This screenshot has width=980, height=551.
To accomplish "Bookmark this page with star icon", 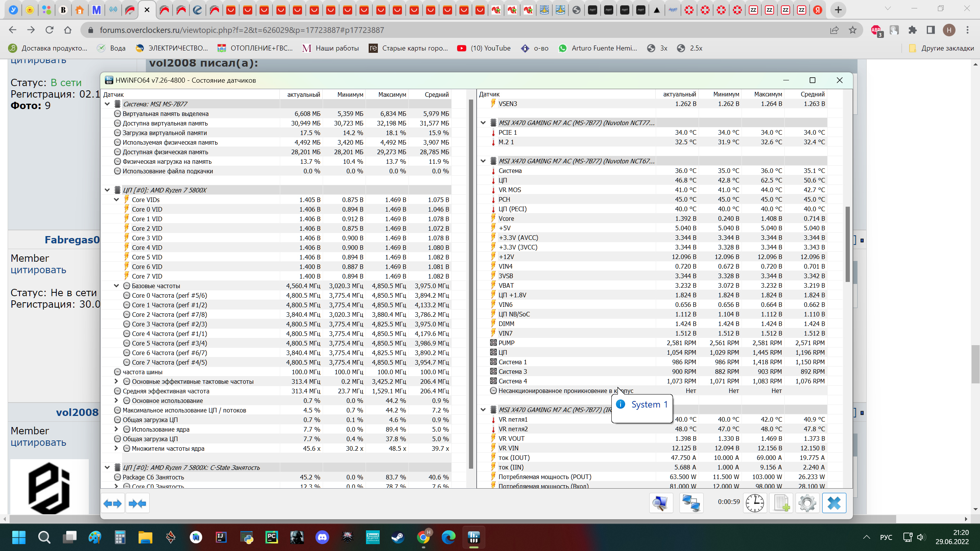I will (853, 30).
